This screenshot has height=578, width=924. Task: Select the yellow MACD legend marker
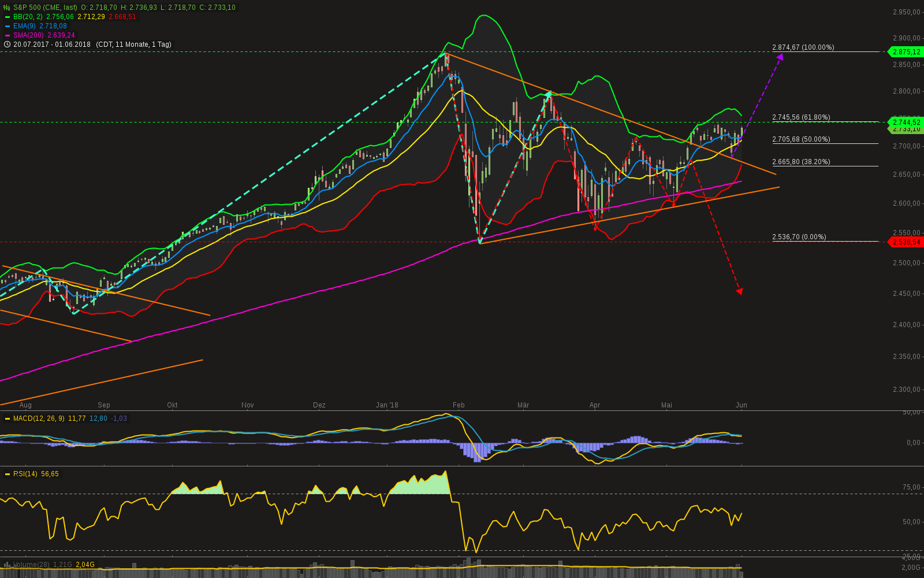[x=8, y=418]
